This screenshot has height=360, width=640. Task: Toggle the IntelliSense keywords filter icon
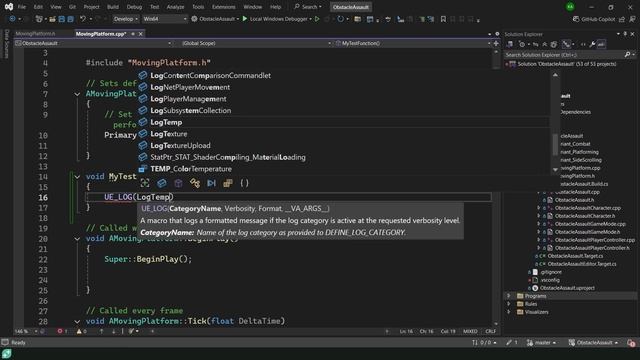coord(211,183)
